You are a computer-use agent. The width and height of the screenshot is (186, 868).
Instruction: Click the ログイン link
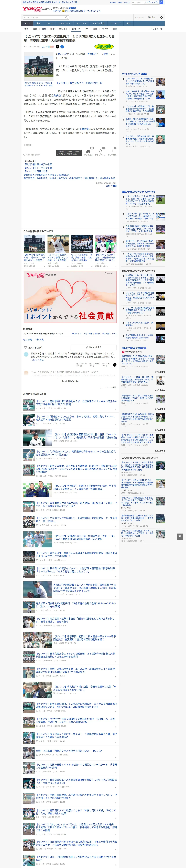(57, 11)
